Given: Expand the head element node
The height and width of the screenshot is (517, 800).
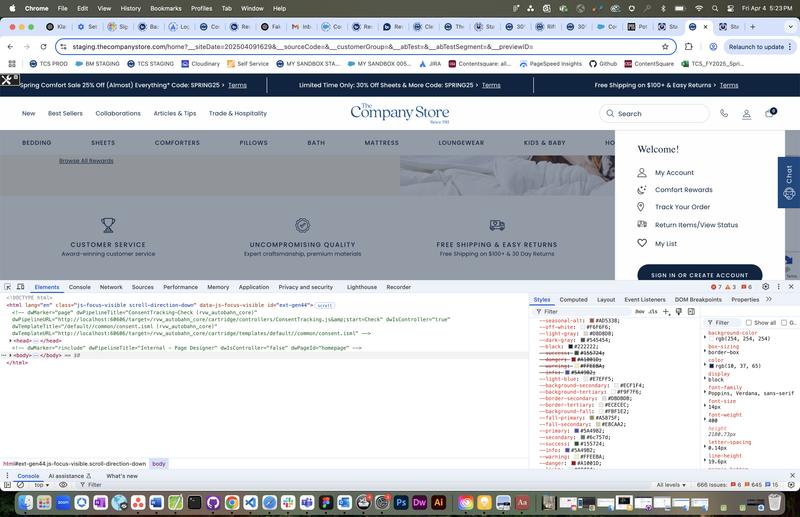Looking at the screenshot, I should click(10, 340).
